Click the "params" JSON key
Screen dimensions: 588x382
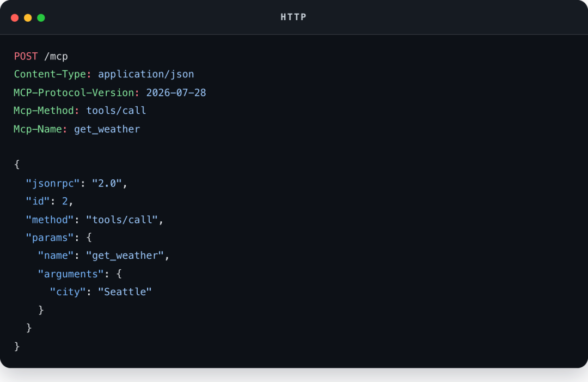coord(50,238)
